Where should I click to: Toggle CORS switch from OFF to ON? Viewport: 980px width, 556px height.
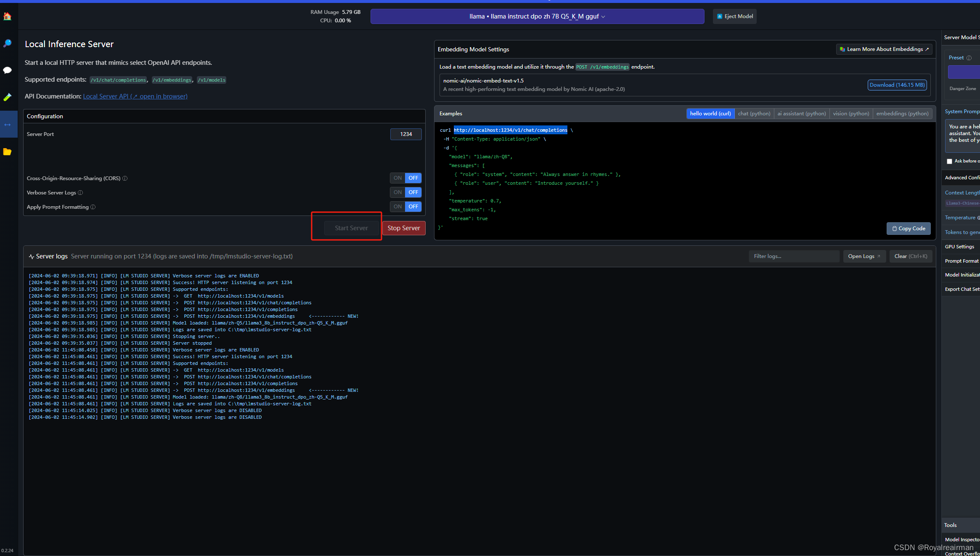click(x=398, y=178)
